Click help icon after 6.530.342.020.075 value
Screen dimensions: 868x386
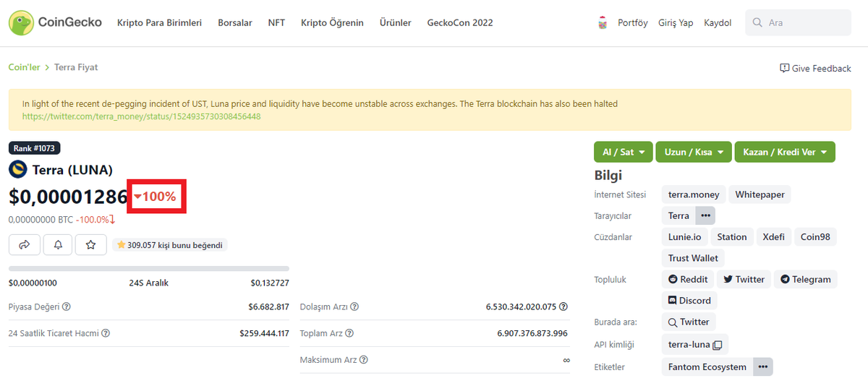click(x=563, y=306)
